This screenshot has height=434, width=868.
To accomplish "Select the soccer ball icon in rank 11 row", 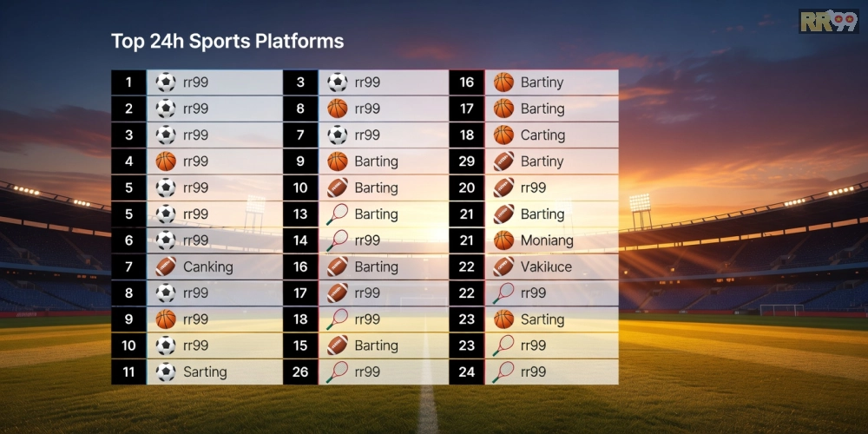I will tap(165, 372).
